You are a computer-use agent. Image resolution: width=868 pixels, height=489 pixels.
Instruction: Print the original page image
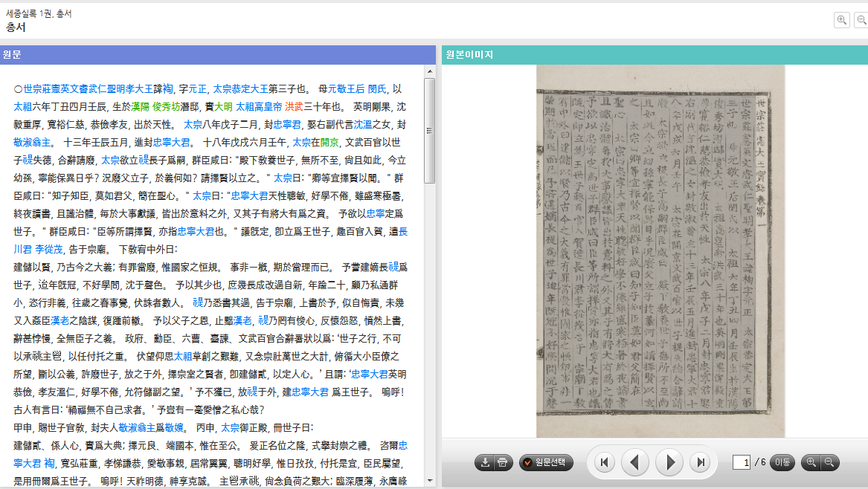[503, 463]
